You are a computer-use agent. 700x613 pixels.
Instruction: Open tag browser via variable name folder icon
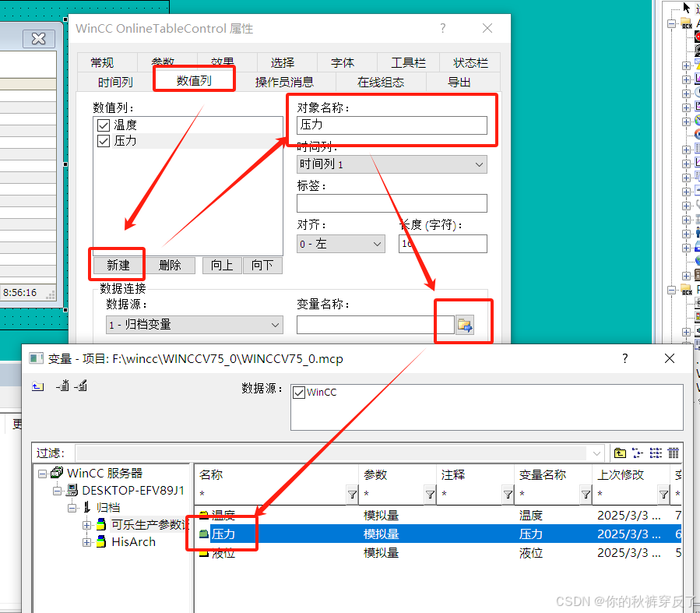tap(465, 325)
